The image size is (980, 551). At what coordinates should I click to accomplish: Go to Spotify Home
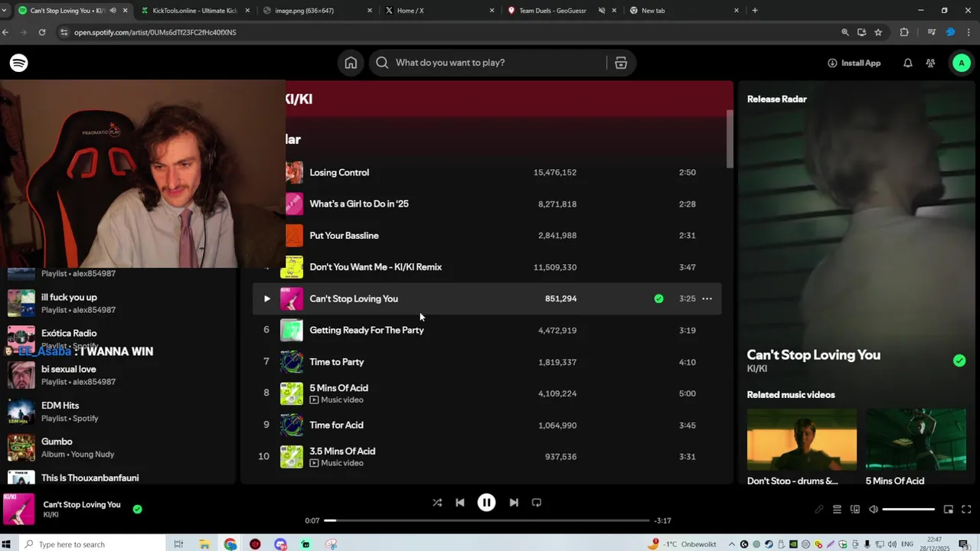pos(351,63)
